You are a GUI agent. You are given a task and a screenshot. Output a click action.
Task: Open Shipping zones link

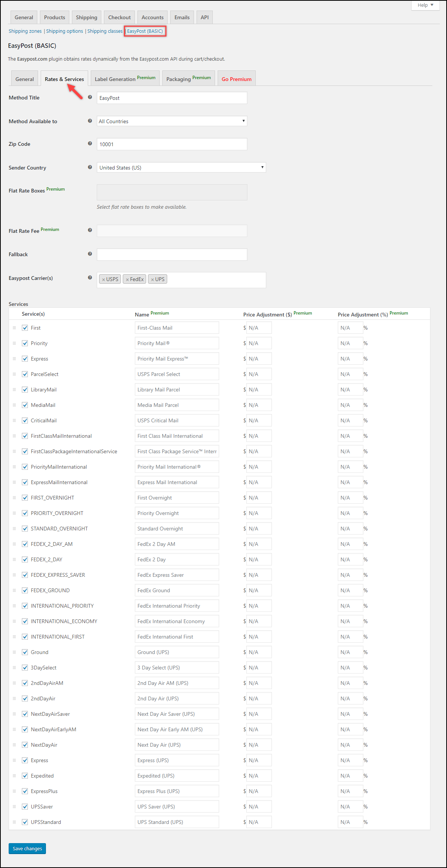tap(25, 31)
